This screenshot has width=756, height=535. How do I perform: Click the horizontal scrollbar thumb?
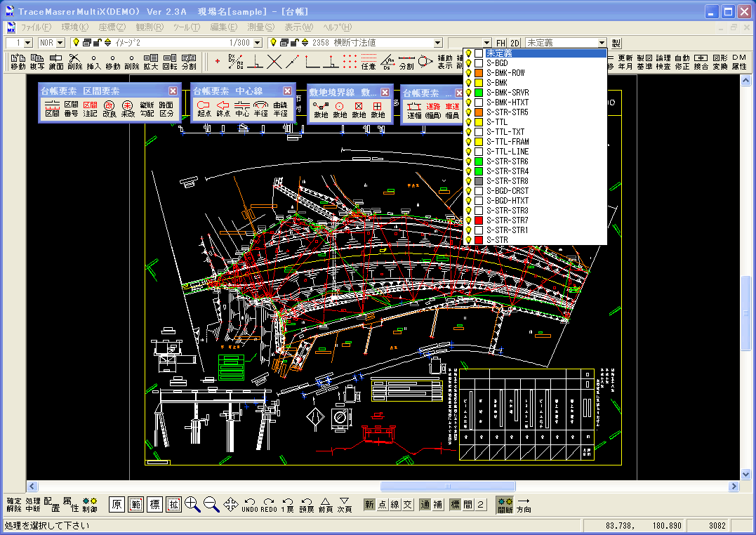[x=447, y=487]
